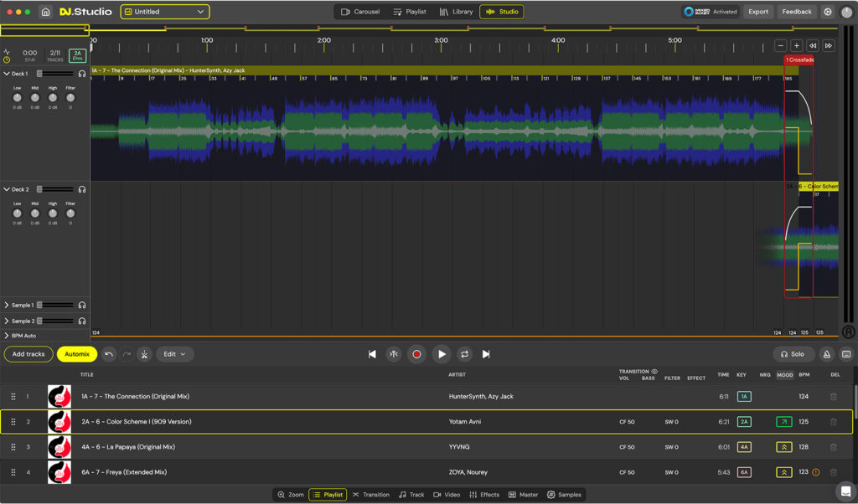Delete track 3 La Papaya
The height and width of the screenshot is (504, 858).
point(834,446)
